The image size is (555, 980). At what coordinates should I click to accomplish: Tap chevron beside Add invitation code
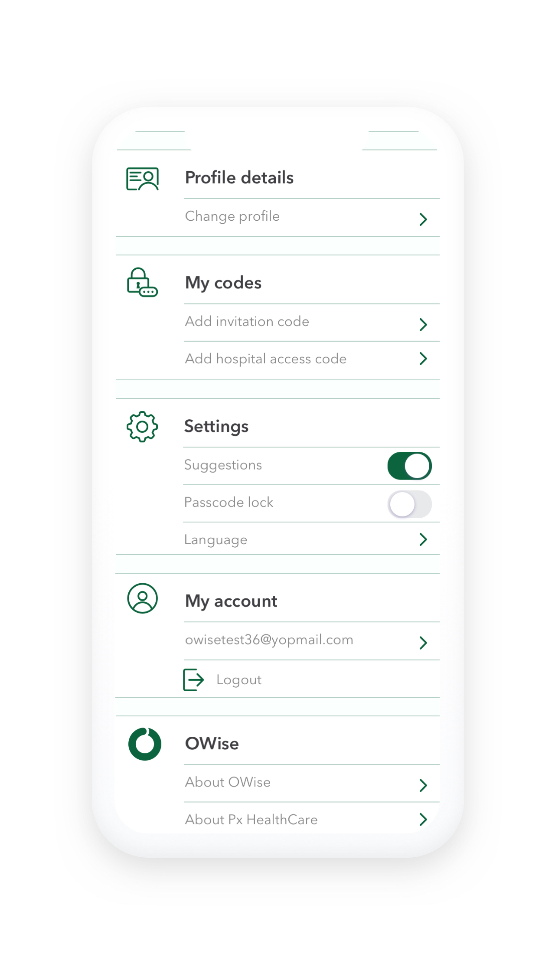click(x=423, y=324)
